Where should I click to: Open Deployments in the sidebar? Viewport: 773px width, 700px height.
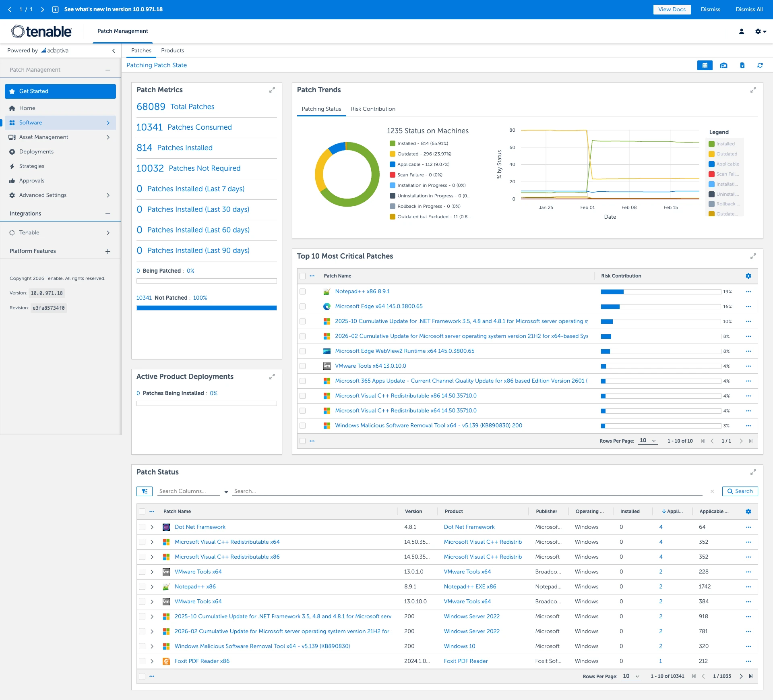[36, 152]
